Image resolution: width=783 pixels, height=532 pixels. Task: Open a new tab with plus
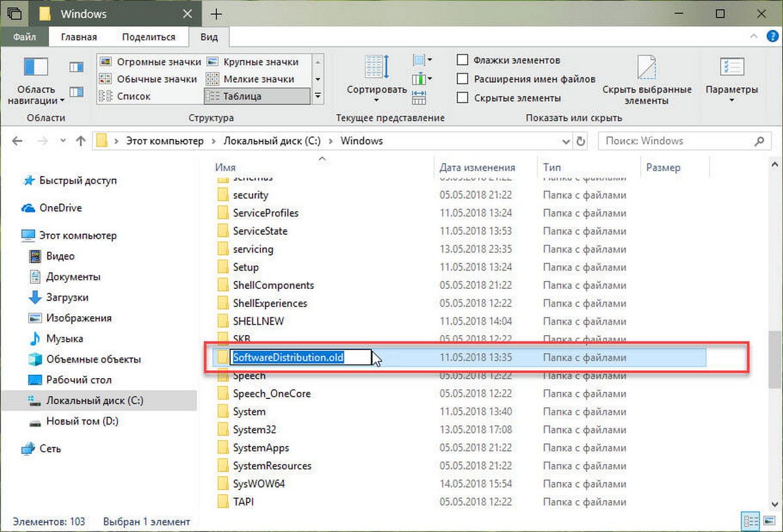pyautogui.click(x=217, y=14)
